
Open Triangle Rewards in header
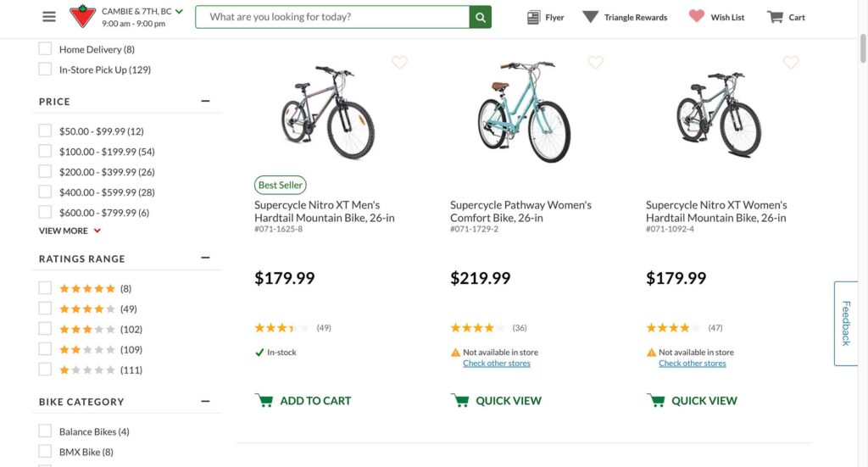tap(625, 17)
